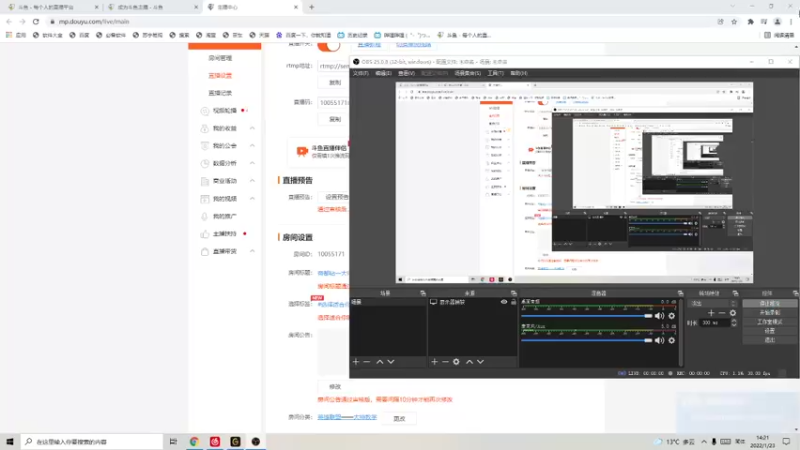Expand 我的收益 sidebar chevron
Screen dimensions: 800x450
click(252, 128)
